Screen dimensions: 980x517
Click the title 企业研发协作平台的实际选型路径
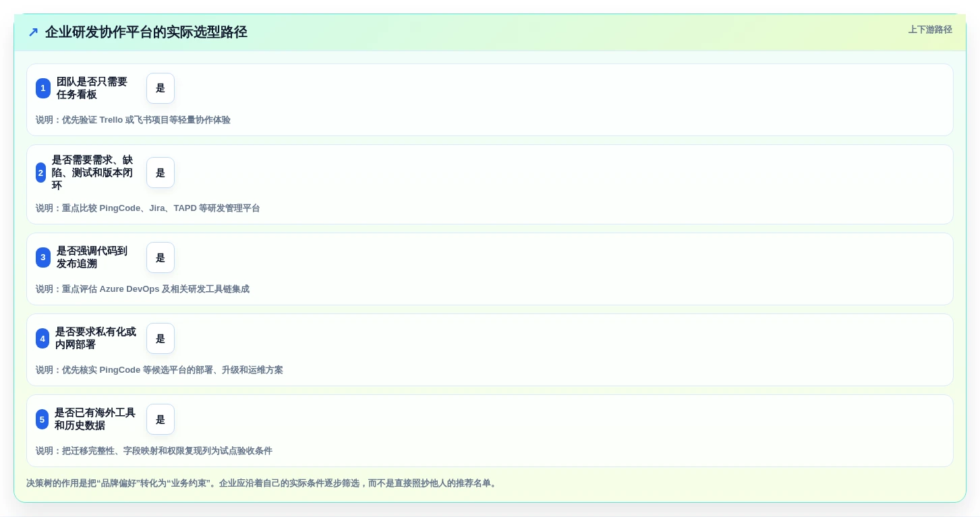pyautogui.click(x=146, y=32)
